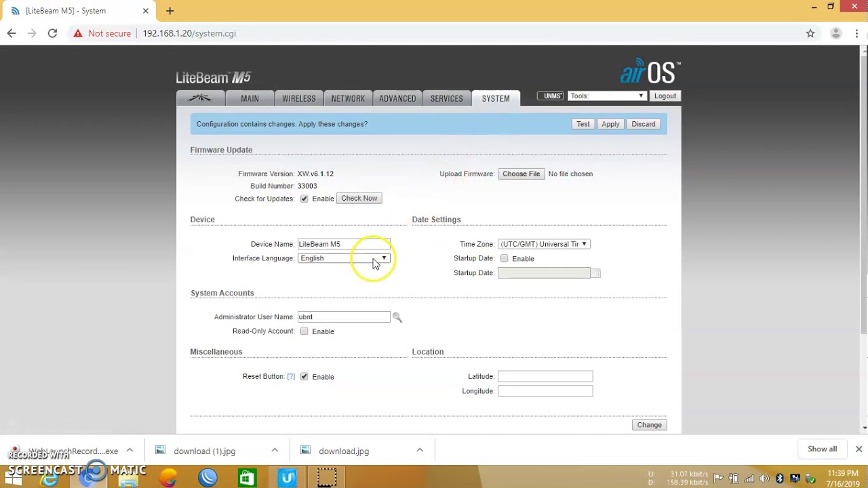Click the safely remove hardware tray icon
Image resolution: width=868 pixels, height=488 pixels.
point(810,479)
